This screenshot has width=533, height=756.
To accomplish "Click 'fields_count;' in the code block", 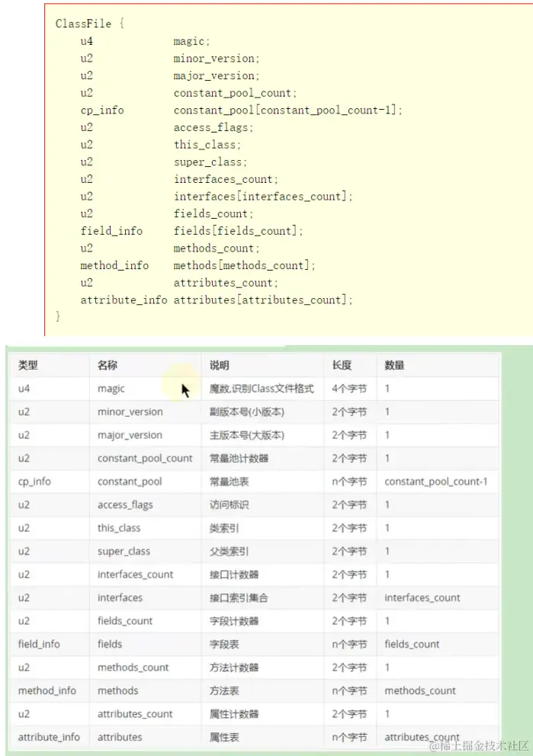I will pyautogui.click(x=214, y=213).
